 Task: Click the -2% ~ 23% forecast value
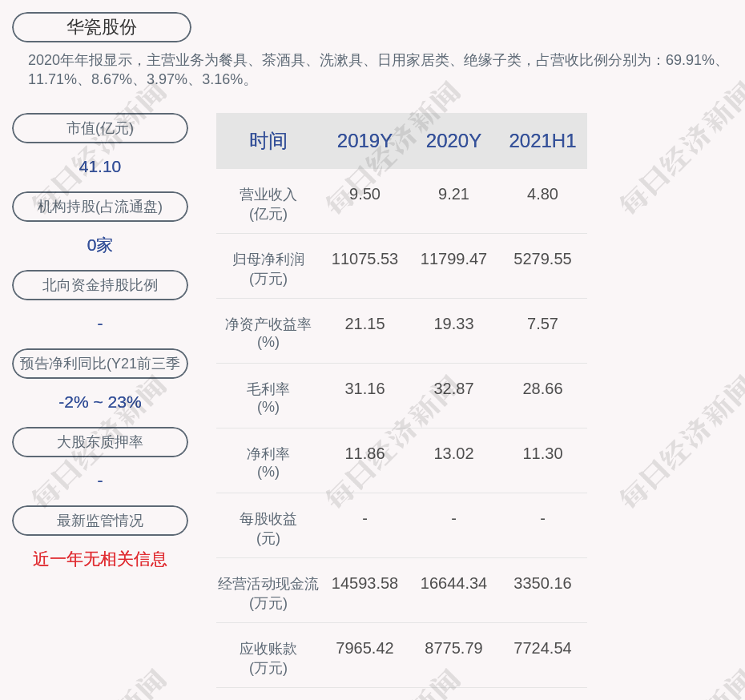pyautogui.click(x=100, y=402)
